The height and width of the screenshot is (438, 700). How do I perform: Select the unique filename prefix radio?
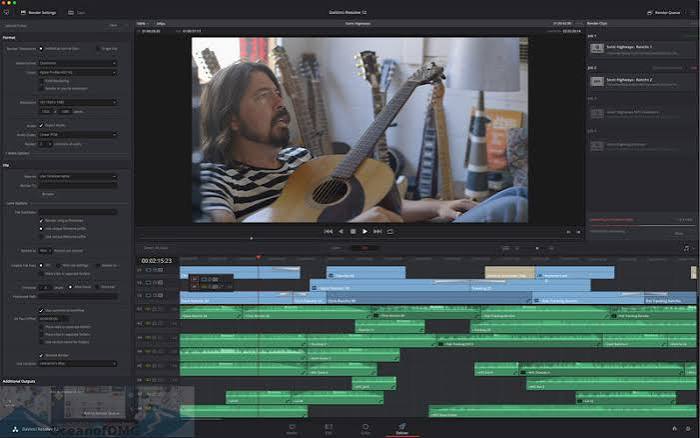pyautogui.click(x=42, y=229)
